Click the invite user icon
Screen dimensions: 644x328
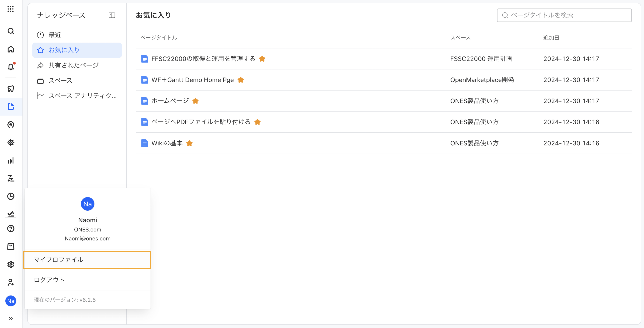click(x=10, y=282)
